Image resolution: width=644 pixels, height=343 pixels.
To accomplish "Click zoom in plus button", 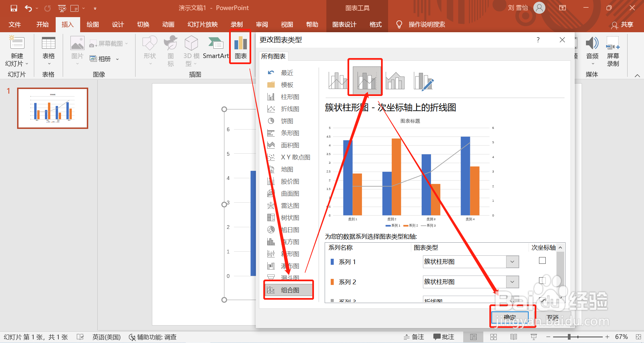I will (607, 337).
